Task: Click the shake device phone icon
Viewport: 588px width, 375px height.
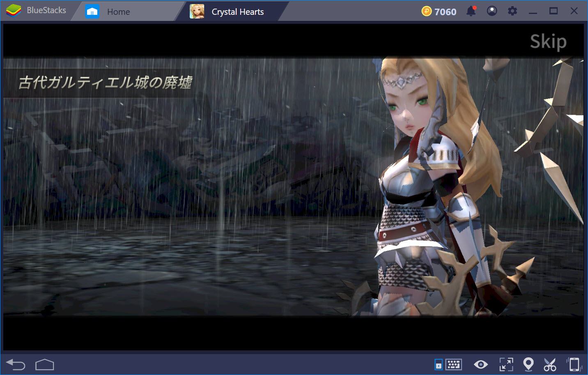Action: pos(574,364)
